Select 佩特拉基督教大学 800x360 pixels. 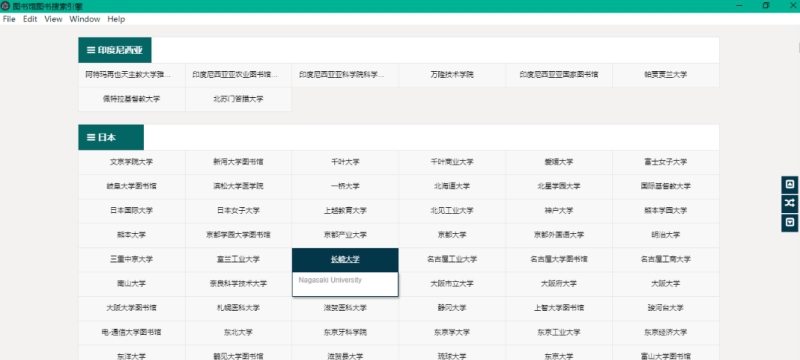point(132,99)
